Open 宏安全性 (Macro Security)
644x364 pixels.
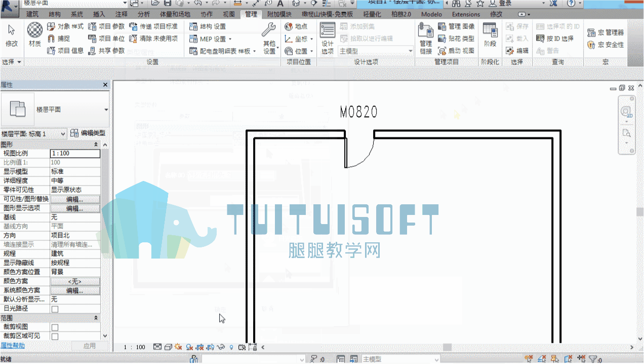pyautogui.click(x=605, y=45)
